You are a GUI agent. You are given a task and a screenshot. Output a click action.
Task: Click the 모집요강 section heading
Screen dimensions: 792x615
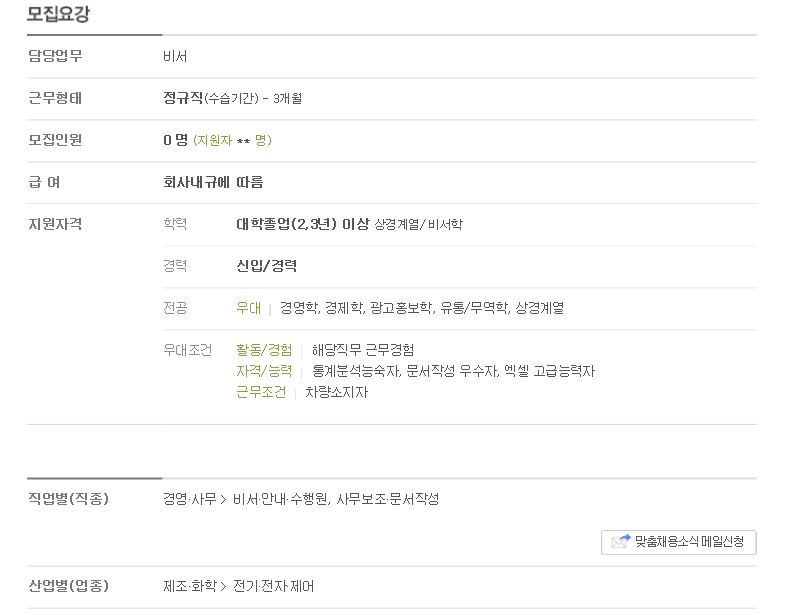(59, 13)
